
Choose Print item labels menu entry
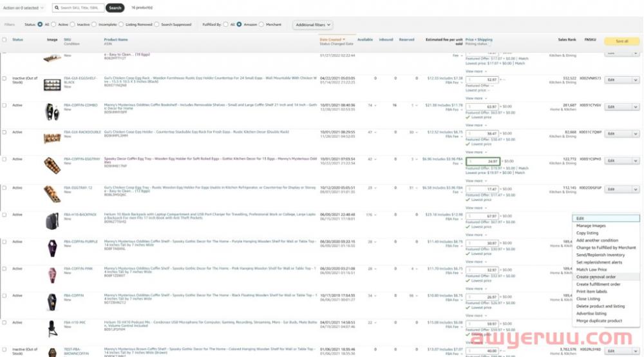click(591, 292)
